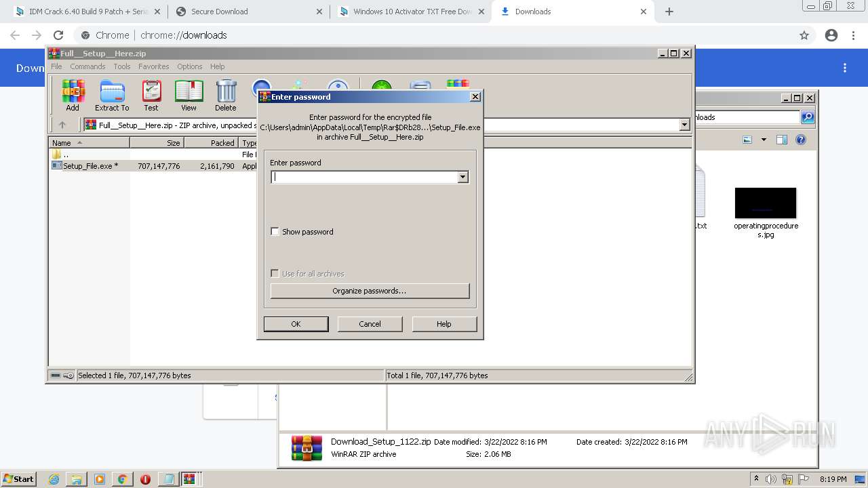The image size is (868, 488).
Task: Switch to IDM Crack 6.40 tab
Action: [x=87, y=12]
